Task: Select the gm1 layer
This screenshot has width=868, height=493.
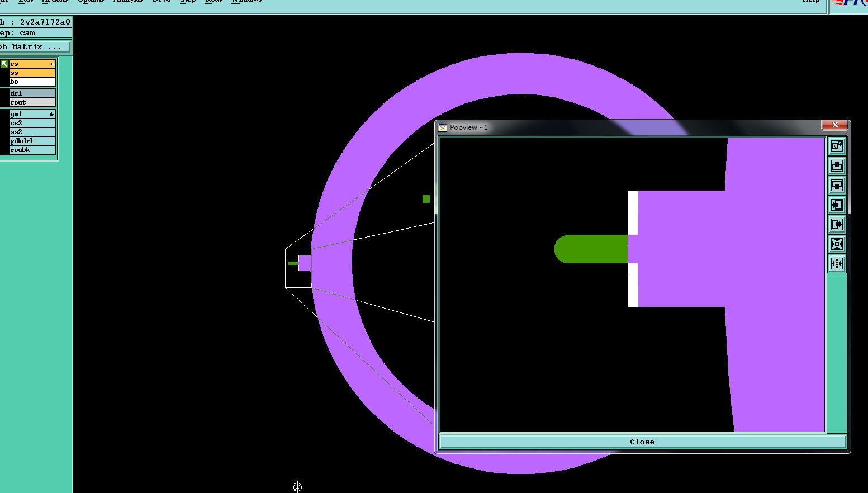Action: 32,114
